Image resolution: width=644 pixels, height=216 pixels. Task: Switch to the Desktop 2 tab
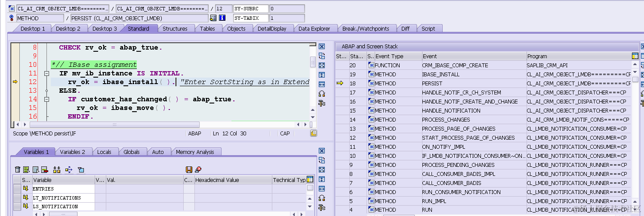point(68,28)
